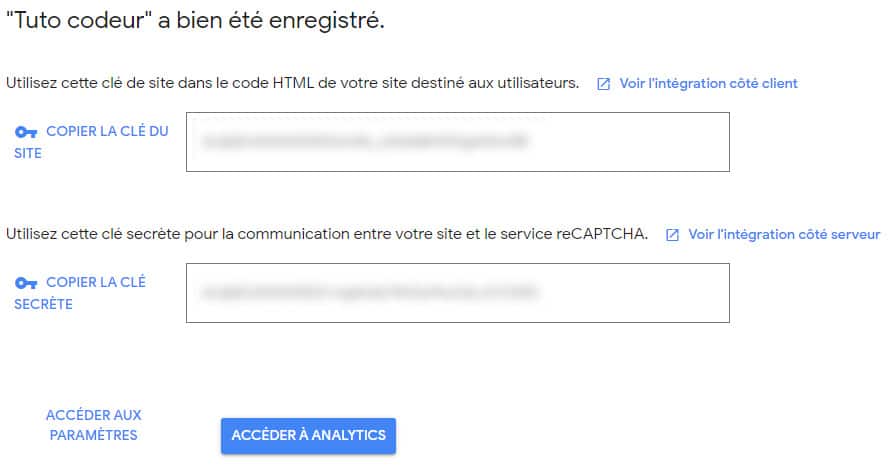The image size is (893, 469).
Task: Open the Voir l'intégration côté serveur link
Action: 784,235
